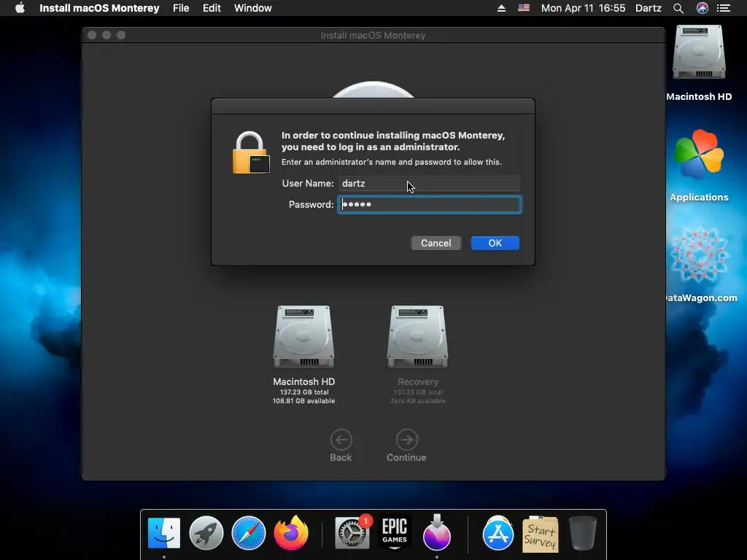Open the Window menu
The height and width of the screenshot is (560, 747).
click(x=253, y=8)
